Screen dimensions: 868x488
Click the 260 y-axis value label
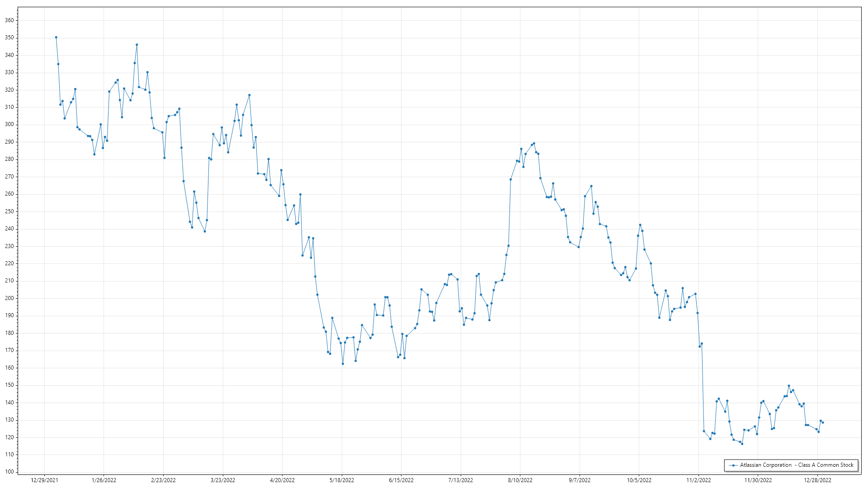(9, 194)
